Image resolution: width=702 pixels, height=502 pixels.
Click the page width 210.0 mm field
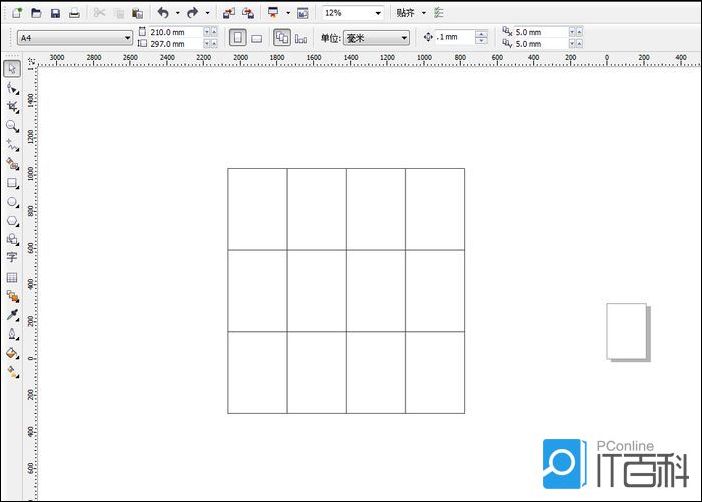[x=174, y=32]
